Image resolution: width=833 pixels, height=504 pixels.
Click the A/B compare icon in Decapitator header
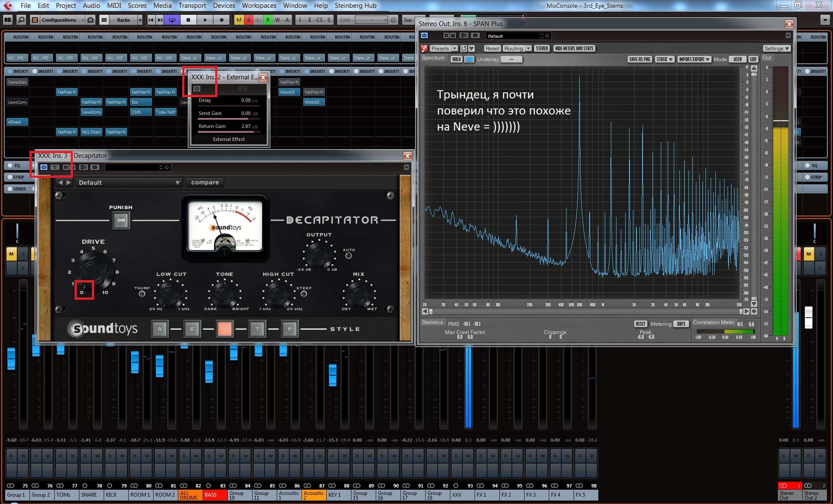[84, 167]
